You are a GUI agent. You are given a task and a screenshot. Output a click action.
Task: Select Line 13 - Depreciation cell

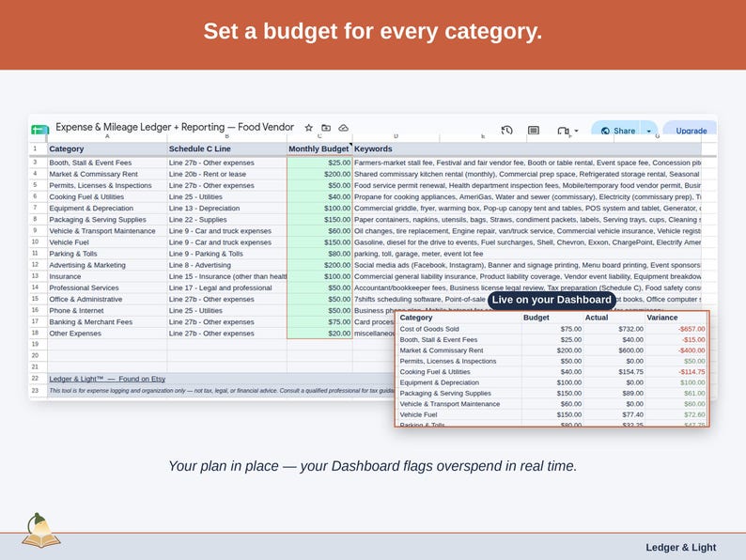click(227, 209)
